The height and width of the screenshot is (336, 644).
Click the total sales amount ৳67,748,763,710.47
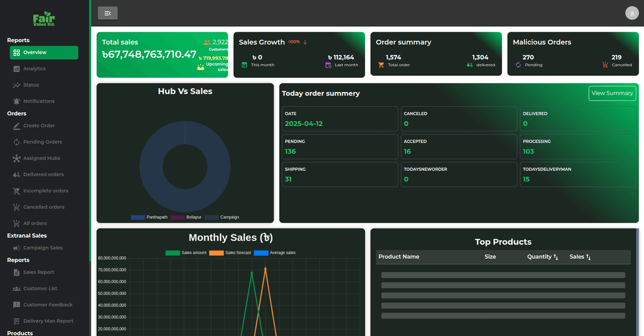[x=149, y=54]
